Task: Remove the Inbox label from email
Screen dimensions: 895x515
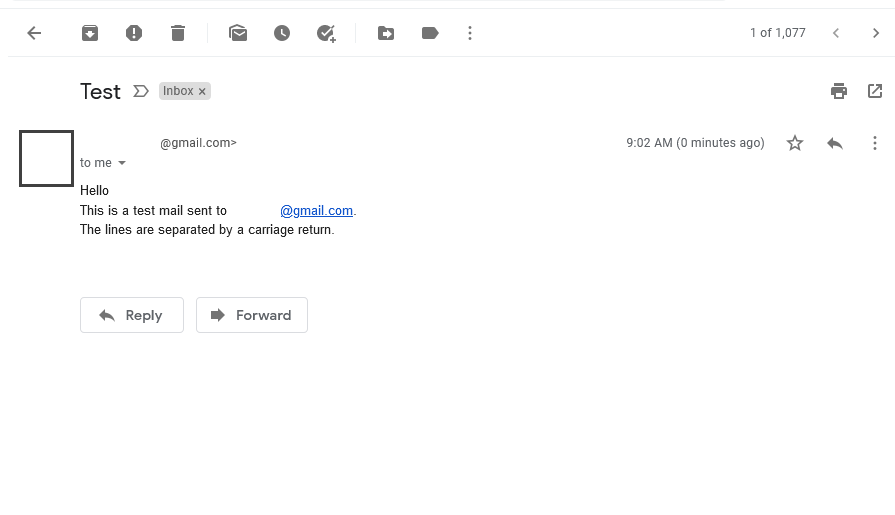Action: coord(202,91)
